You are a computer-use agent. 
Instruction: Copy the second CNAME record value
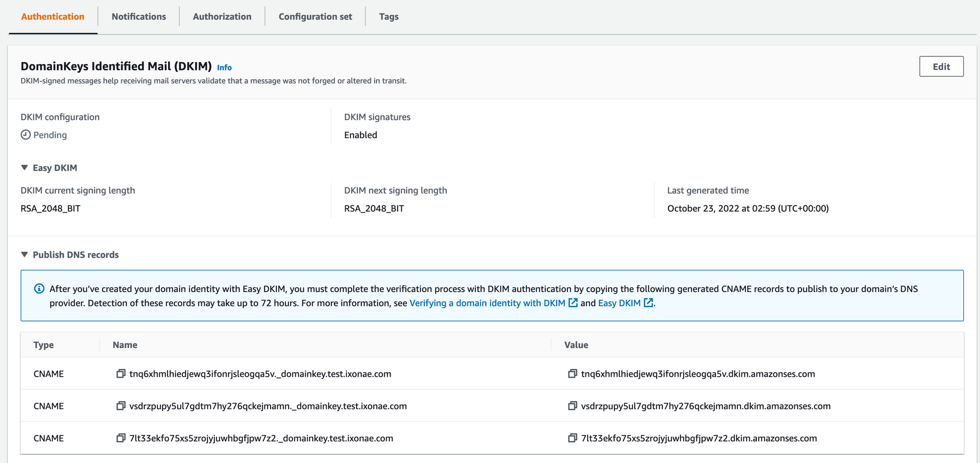(572, 406)
